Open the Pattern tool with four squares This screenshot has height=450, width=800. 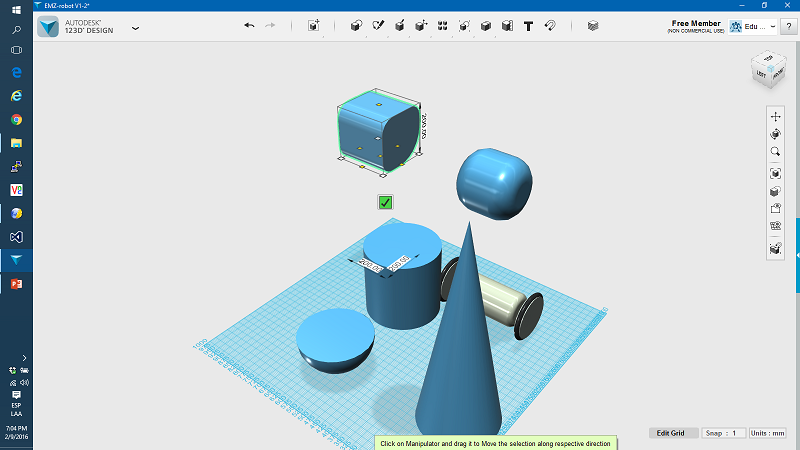(x=442, y=26)
